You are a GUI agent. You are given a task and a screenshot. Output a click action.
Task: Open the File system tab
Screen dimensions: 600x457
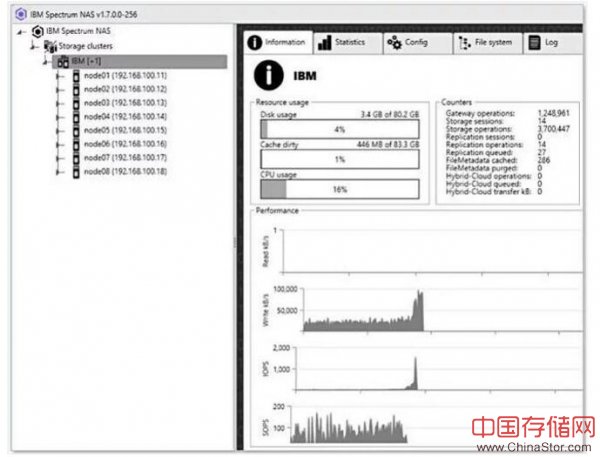(x=485, y=43)
